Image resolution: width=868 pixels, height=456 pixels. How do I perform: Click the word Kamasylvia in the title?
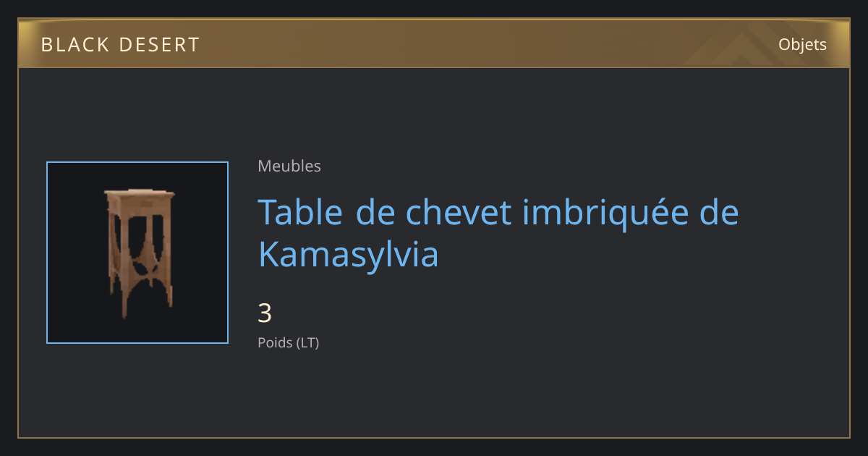coord(349,255)
